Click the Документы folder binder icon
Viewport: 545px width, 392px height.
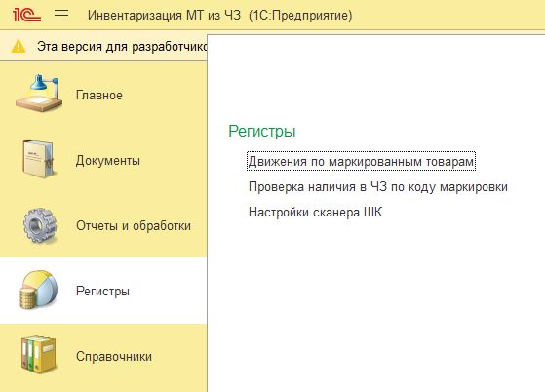click(39, 159)
